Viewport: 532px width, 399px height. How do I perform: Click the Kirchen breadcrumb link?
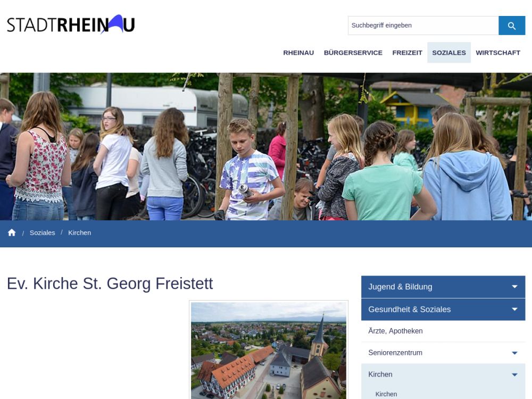tap(79, 233)
